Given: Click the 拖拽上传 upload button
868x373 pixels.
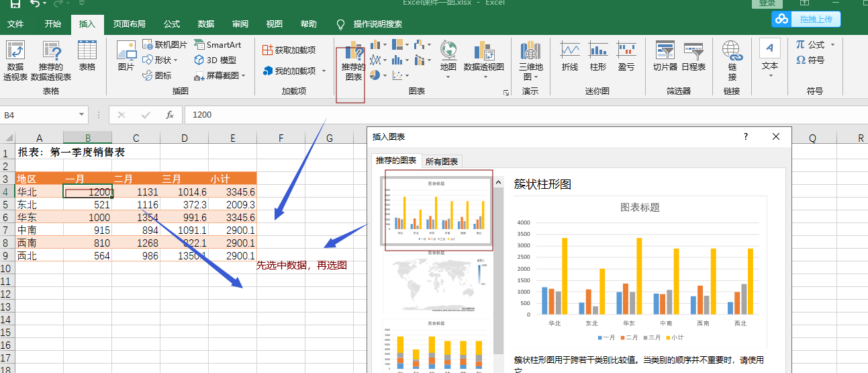Looking at the screenshot, I should click(x=806, y=19).
